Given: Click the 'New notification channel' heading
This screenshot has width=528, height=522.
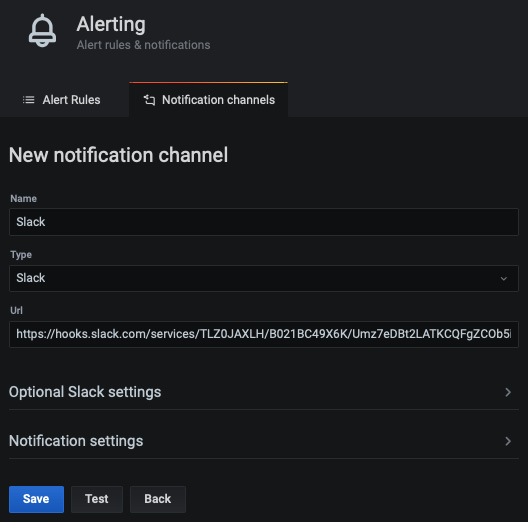Looking at the screenshot, I should point(119,155).
